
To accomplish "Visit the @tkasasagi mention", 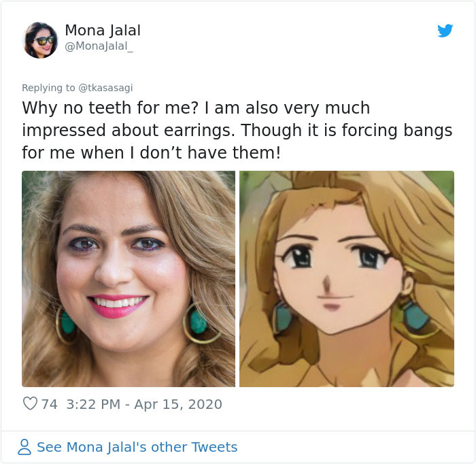I will click(x=105, y=88).
